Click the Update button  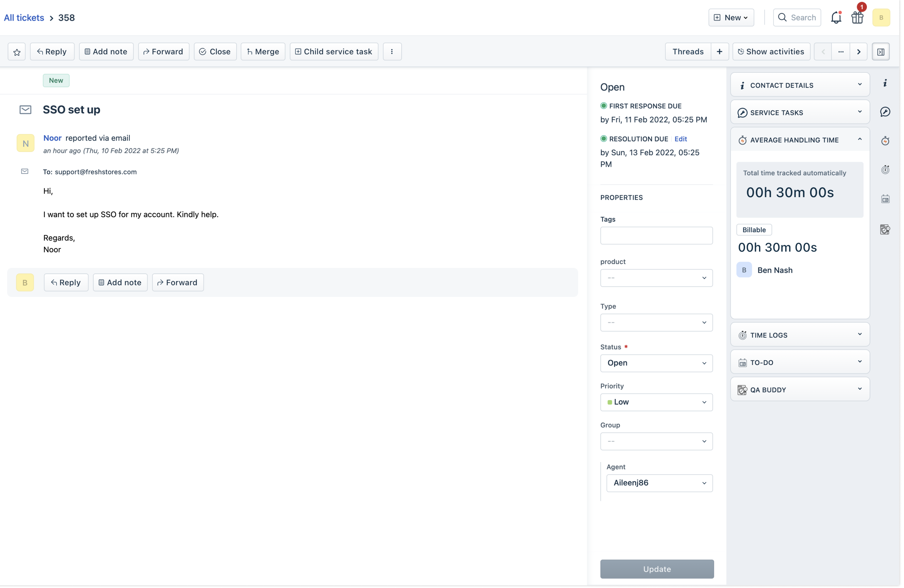pyautogui.click(x=657, y=569)
